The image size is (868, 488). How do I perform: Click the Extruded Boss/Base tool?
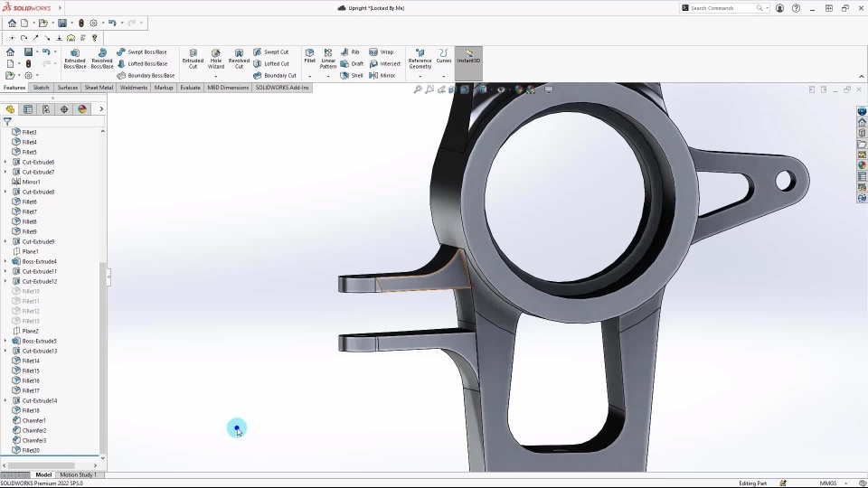(75, 59)
